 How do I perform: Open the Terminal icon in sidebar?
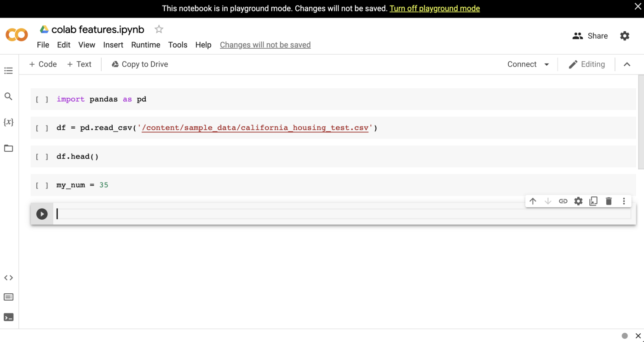(x=8, y=317)
